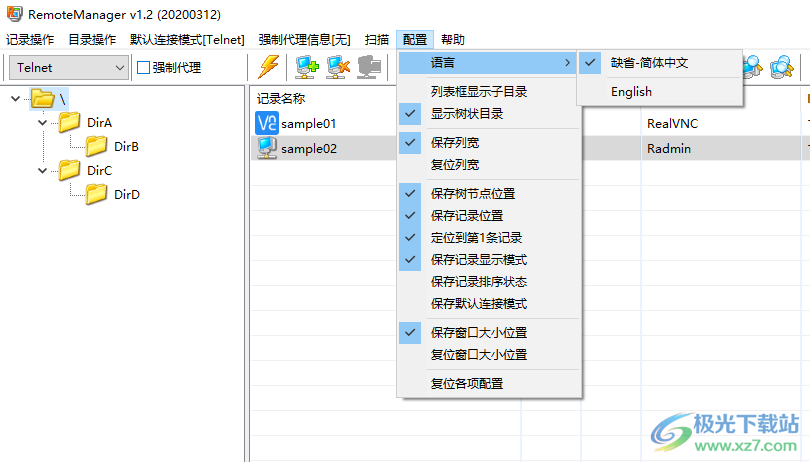Screen dimensions: 810x462
Task: Open the 扫描 menu
Action: 377,40
